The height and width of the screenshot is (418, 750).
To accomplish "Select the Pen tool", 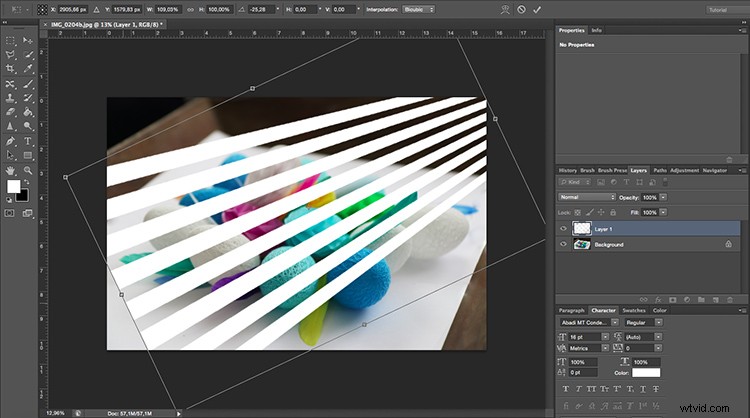I will click(x=10, y=142).
